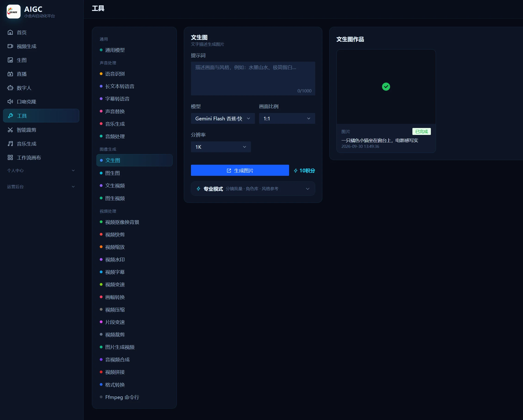Select the 生图 image icon
Viewport: 523px width, 420px height.
[10, 60]
